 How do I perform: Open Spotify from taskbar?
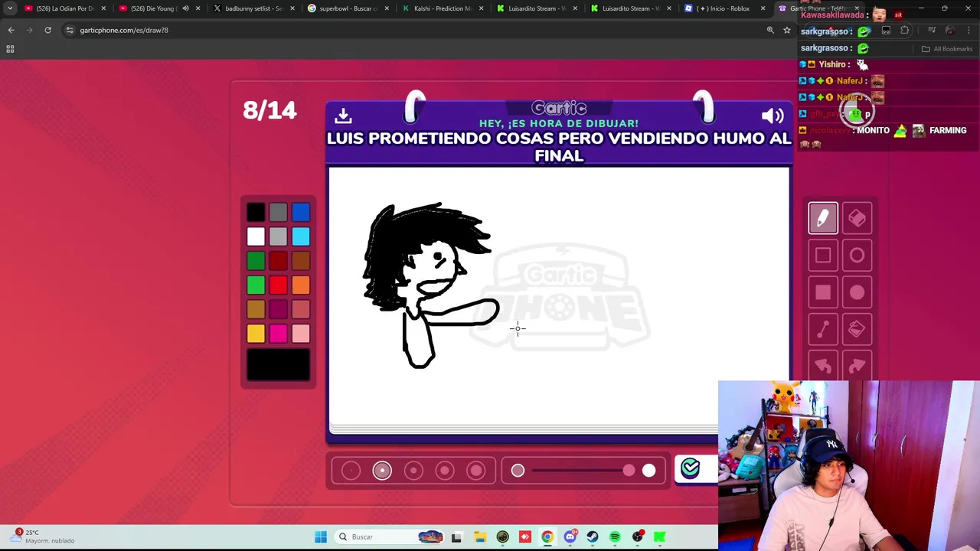tap(615, 536)
